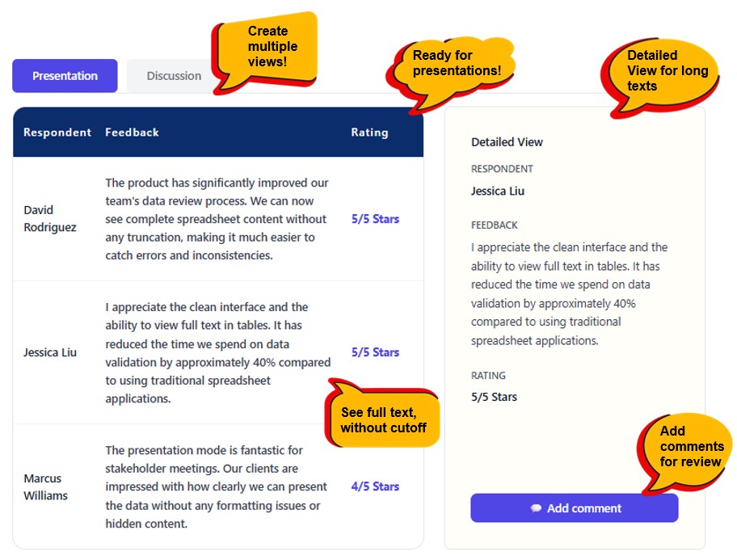Screen dimensions: 737x560
Task: Click the "Ready for presentations!" callout bubble
Action: pos(457,63)
